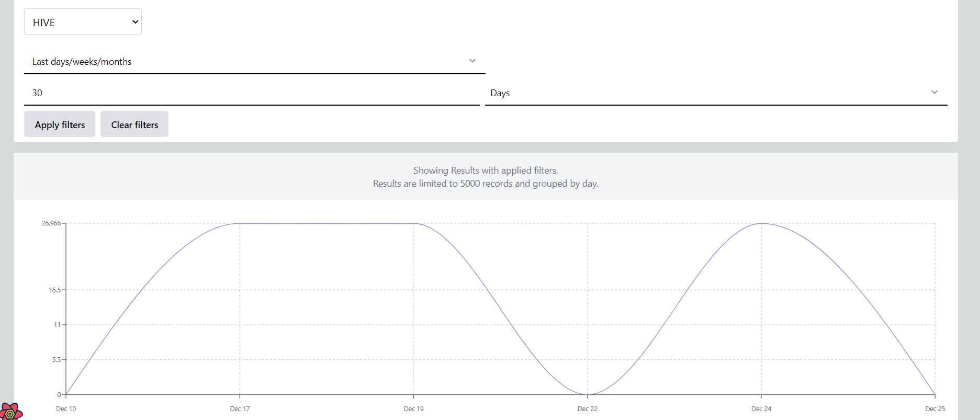Viewport: 980px width, 420px height.
Task: Open the Days unit dropdown
Action: coord(715,93)
